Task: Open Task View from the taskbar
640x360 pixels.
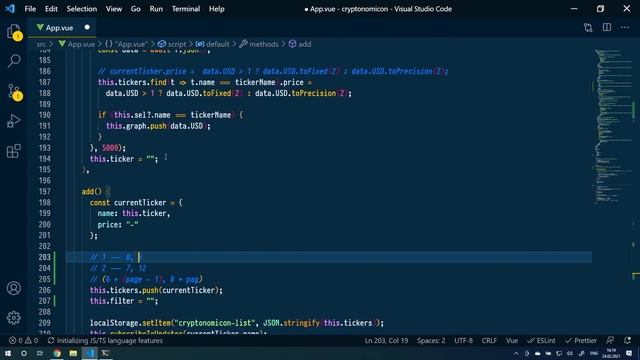Action: coord(40,353)
